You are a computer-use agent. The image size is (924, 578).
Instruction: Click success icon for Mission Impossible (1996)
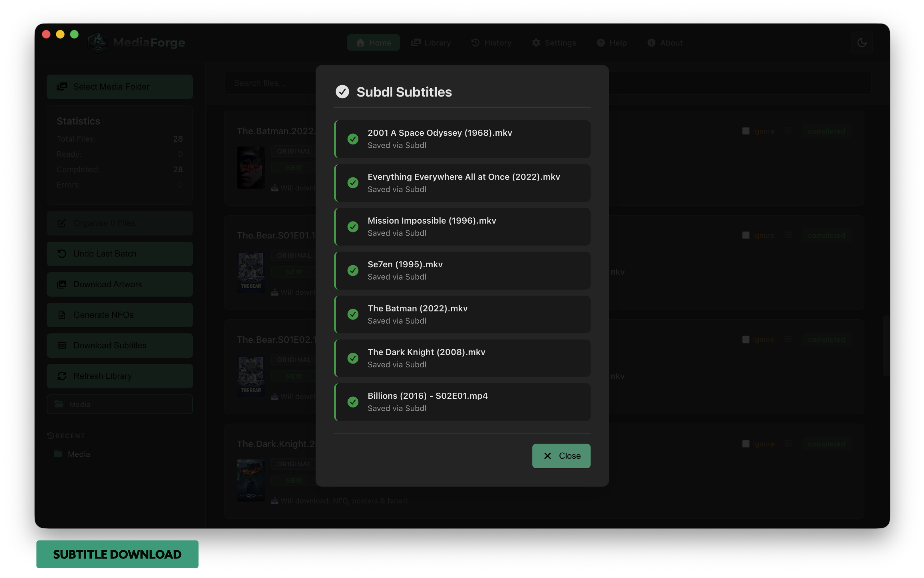tap(353, 227)
